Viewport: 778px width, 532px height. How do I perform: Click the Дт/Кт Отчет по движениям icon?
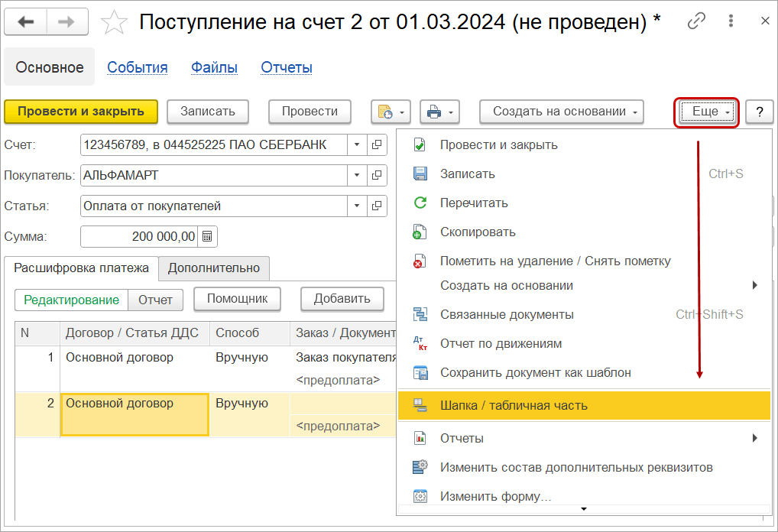click(x=420, y=343)
